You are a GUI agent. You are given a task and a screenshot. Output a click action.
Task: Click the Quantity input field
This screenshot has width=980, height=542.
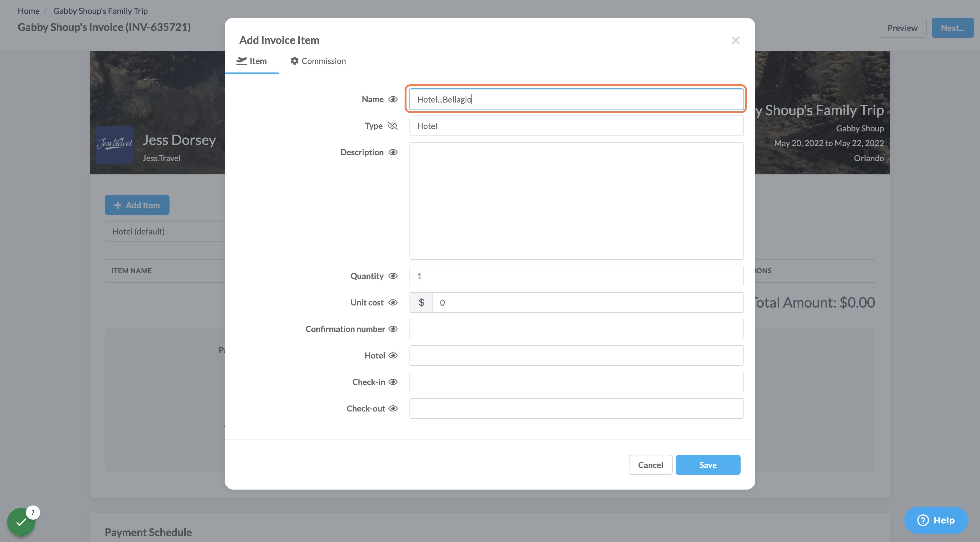coord(576,276)
